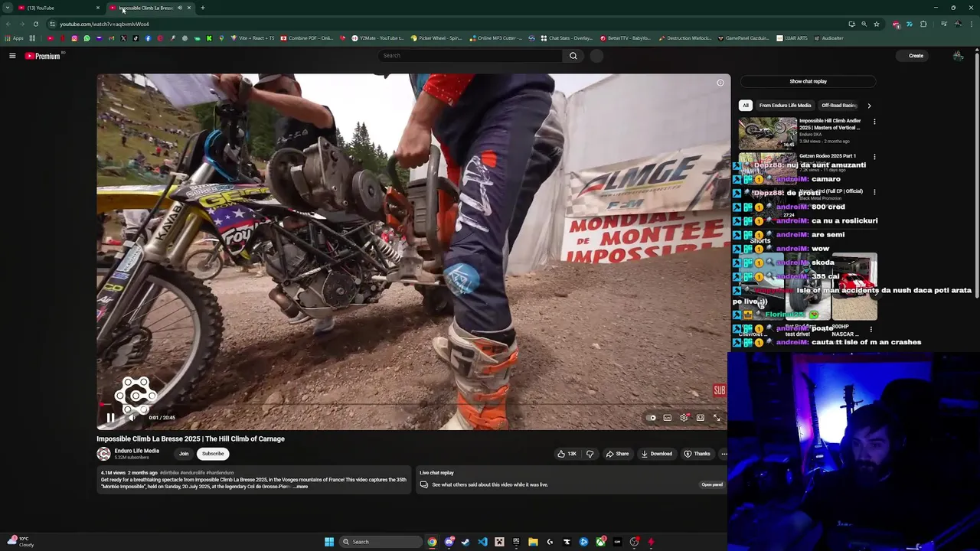Seek using the video progress bar
Viewport: 980px width, 551px height.
point(413,404)
